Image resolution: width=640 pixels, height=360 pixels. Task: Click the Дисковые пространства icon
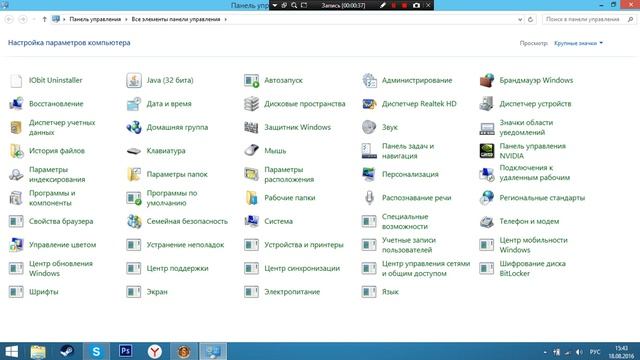click(x=251, y=104)
